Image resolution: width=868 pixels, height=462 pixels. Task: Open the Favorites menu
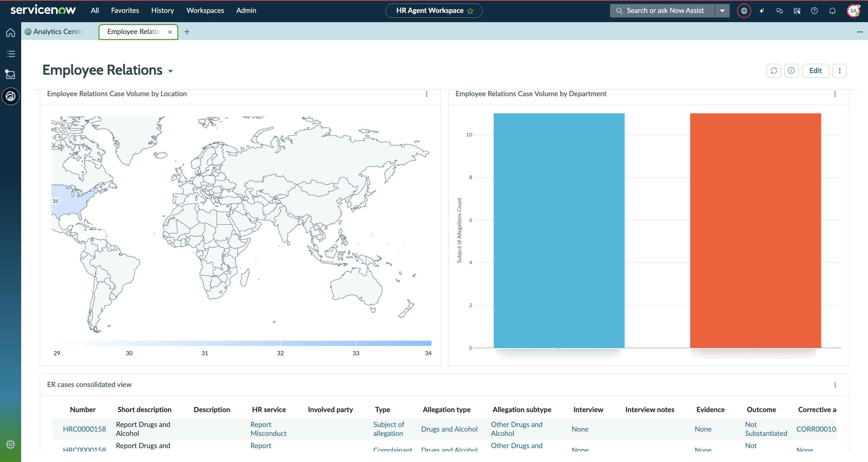[125, 11]
